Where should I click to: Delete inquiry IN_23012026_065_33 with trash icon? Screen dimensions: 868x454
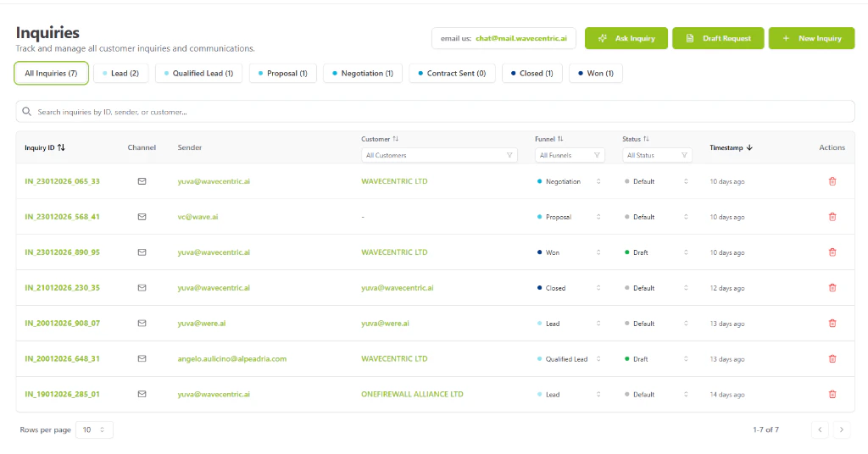pyautogui.click(x=832, y=181)
